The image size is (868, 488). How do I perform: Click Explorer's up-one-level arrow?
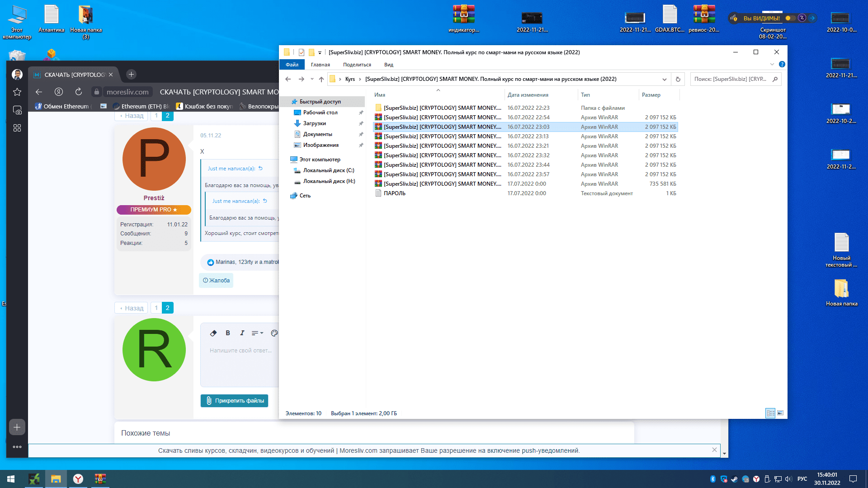click(x=321, y=79)
